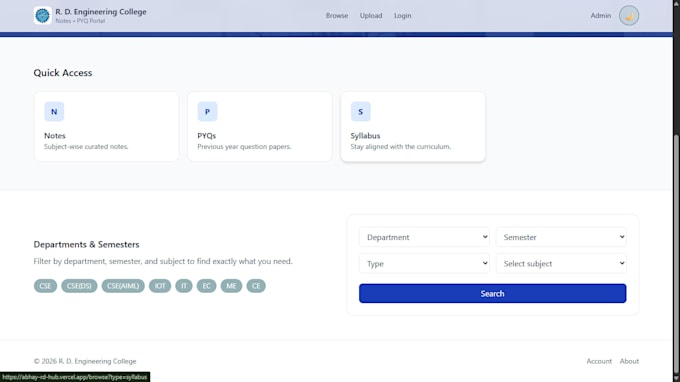Select the CSE(AIML) department chip
680x382 pixels.
coord(123,286)
